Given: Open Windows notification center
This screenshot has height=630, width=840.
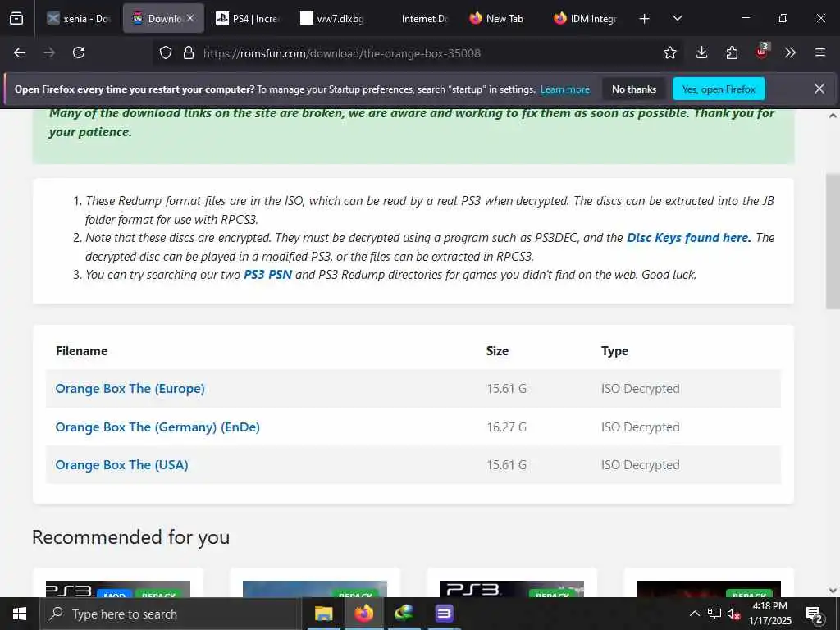Looking at the screenshot, I should coord(815,614).
